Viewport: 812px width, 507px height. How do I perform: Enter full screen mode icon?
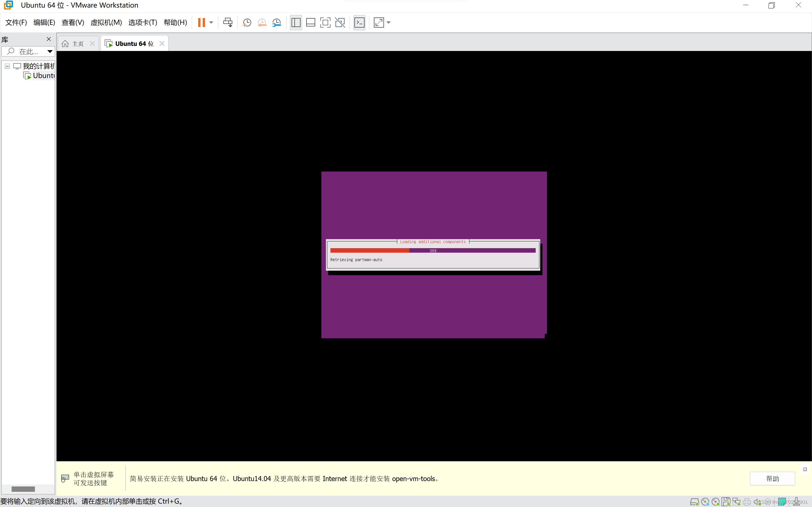pos(325,23)
